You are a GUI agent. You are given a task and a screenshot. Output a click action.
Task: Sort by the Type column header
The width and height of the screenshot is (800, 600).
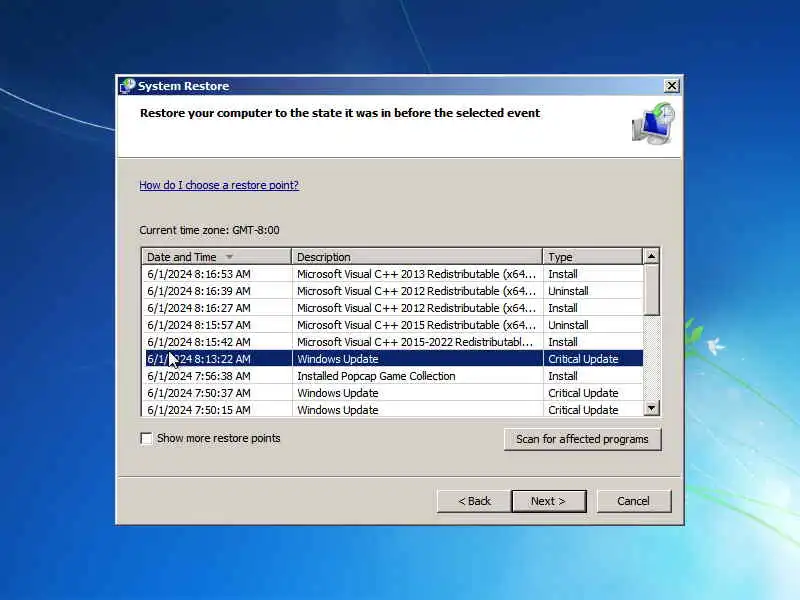592,257
